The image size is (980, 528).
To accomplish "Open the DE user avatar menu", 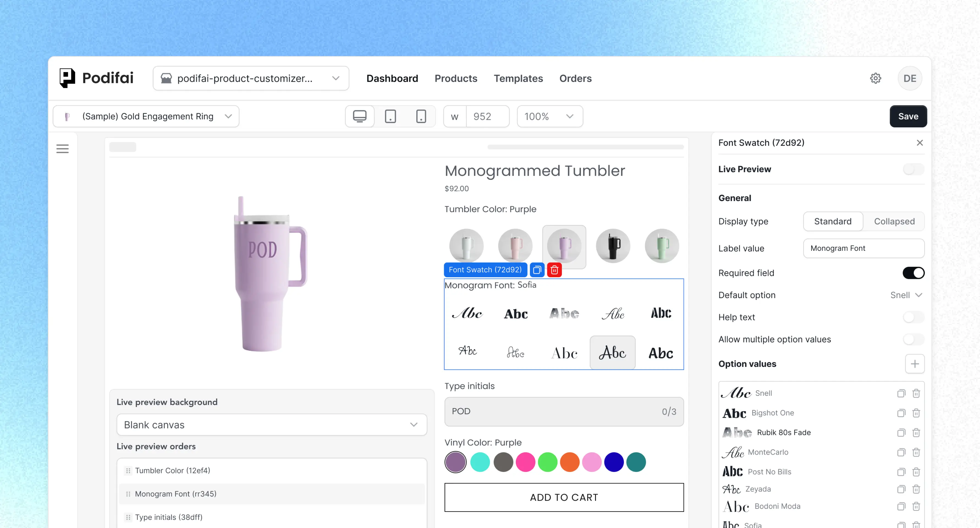I will pyautogui.click(x=910, y=78).
